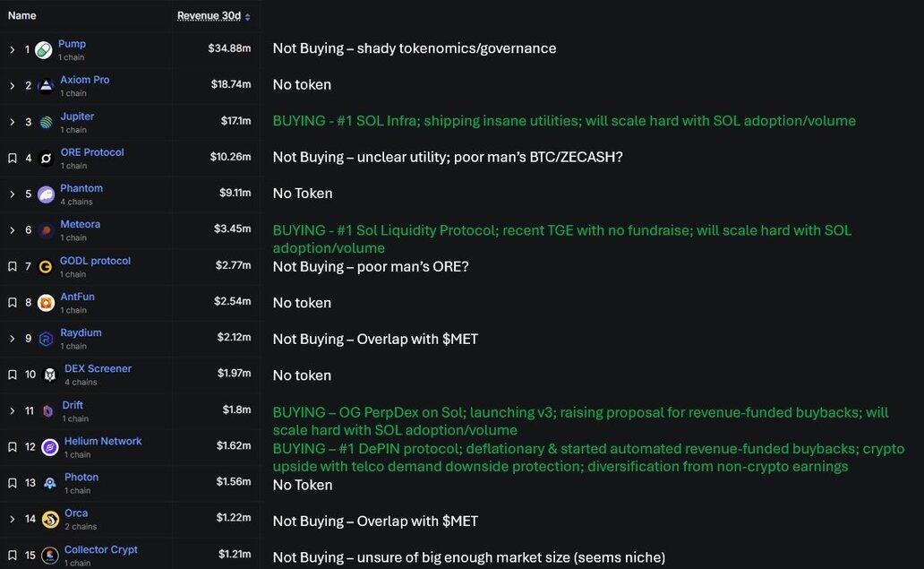Open the Collector Crypt link
The image size is (924, 569).
click(100, 549)
